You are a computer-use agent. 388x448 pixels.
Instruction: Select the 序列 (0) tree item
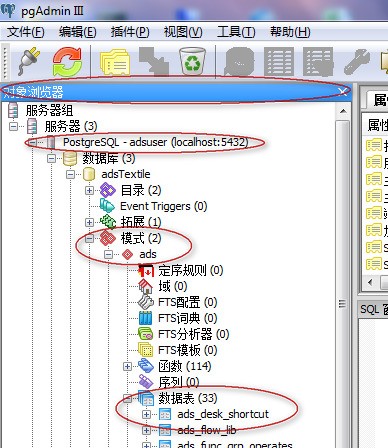point(179,382)
